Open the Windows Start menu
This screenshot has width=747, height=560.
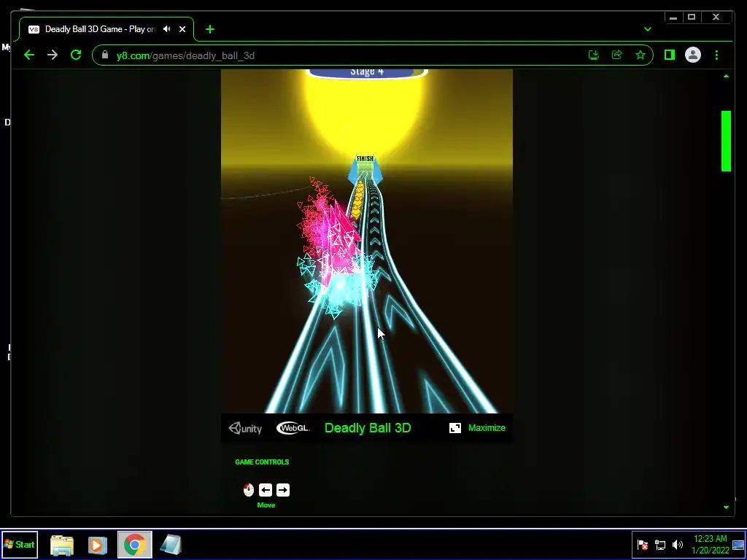click(x=19, y=545)
